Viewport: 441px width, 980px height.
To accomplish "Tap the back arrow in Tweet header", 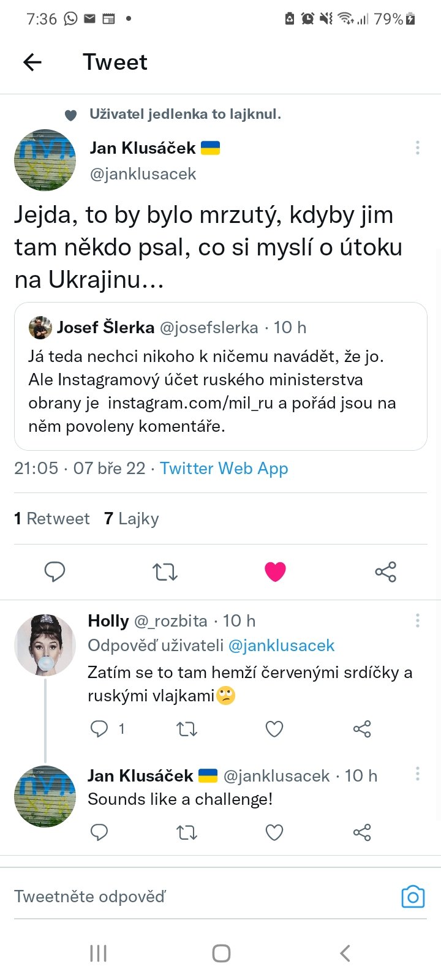I will (32, 62).
